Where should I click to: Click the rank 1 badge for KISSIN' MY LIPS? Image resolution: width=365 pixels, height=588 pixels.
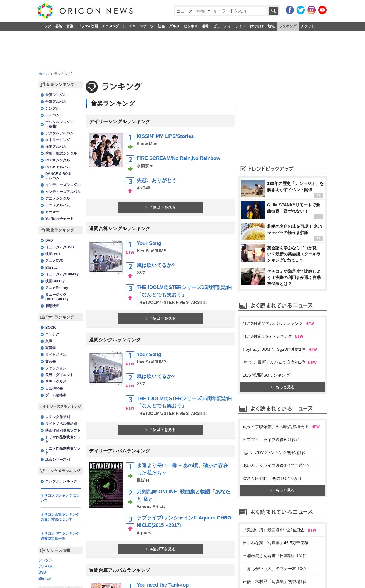[130, 138]
